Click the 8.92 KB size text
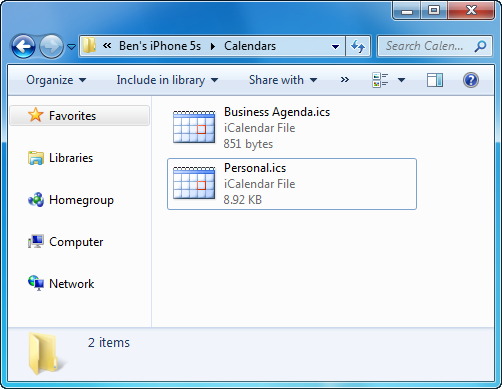Screen dimensions: 502x389 pos(243,200)
